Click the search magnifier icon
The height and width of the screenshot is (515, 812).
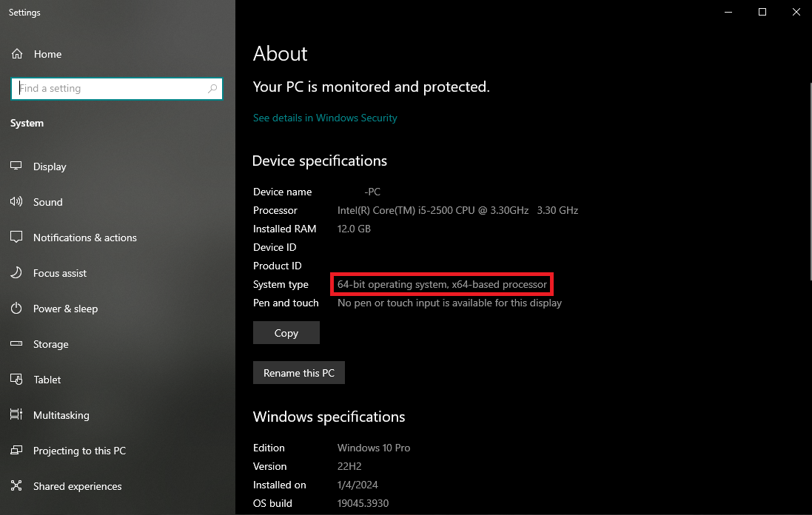212,89
